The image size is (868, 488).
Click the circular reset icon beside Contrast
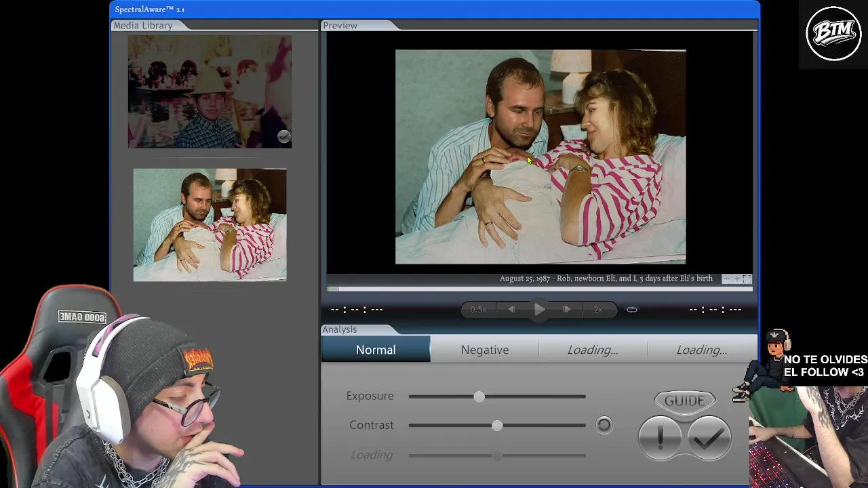click(604, 425)
